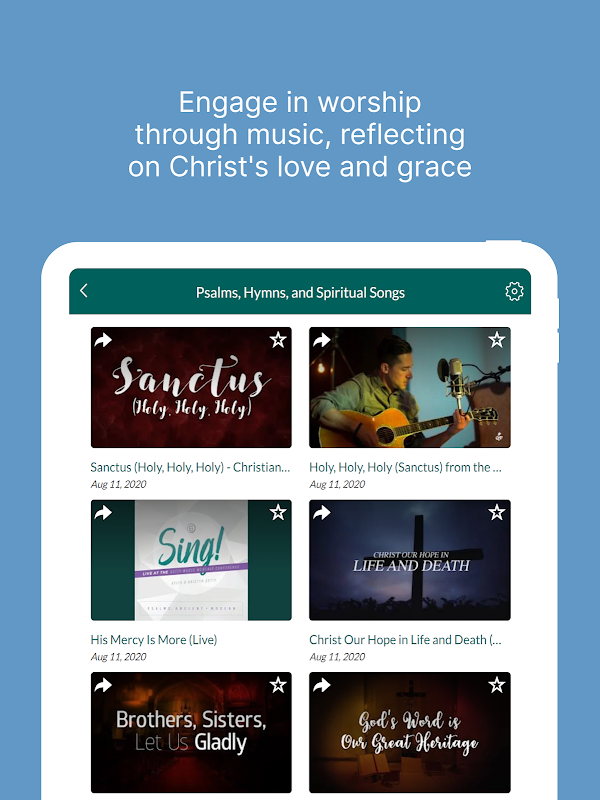Share Brothers, Sisters, Let Us Gladly video
Viewport: 600px width, 800px height.
point(103,685)
